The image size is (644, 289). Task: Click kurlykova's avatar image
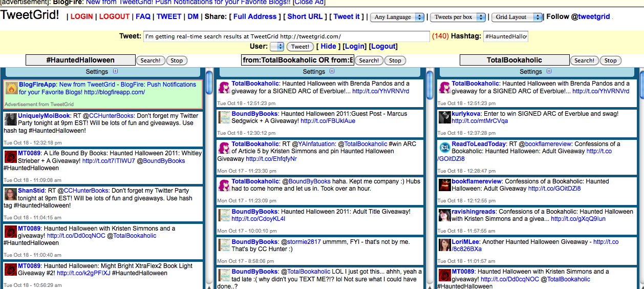[444, 117]
